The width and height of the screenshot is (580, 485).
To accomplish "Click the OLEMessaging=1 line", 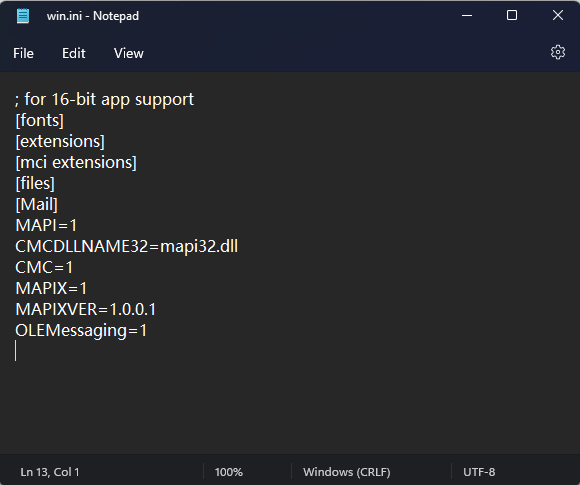I will 81,330.
